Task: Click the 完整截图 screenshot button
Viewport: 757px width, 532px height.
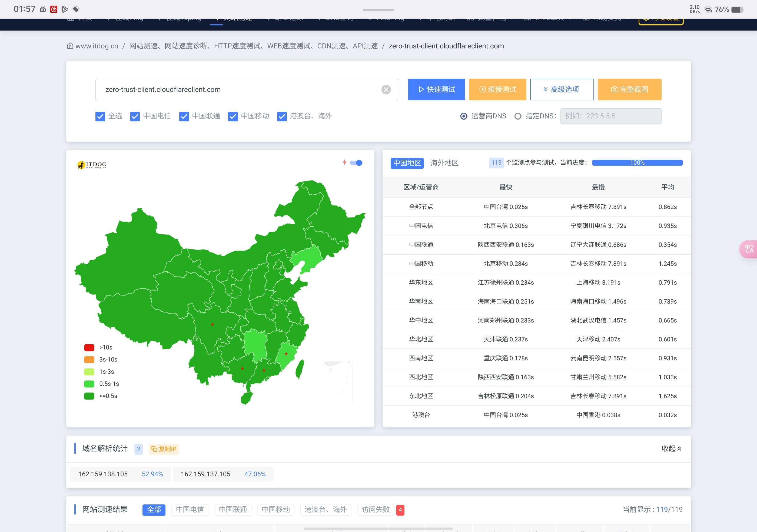Action: [x=629, y=89]
